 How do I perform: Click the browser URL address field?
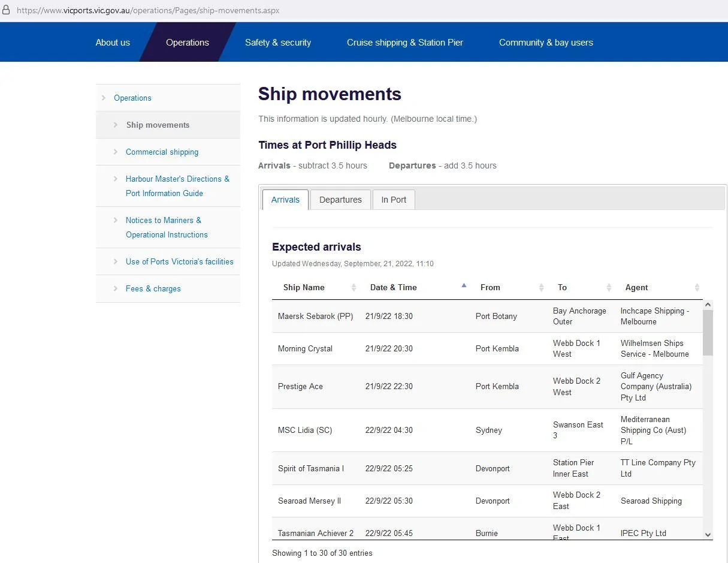point(148,10)
